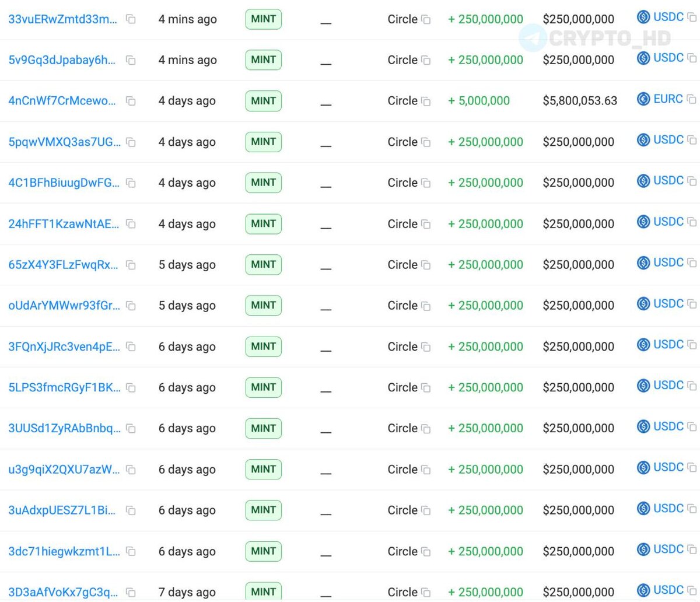
Task: Click USDC coin logo in 5v9Gq3dJpabay6h row
Action: (643, 58)
